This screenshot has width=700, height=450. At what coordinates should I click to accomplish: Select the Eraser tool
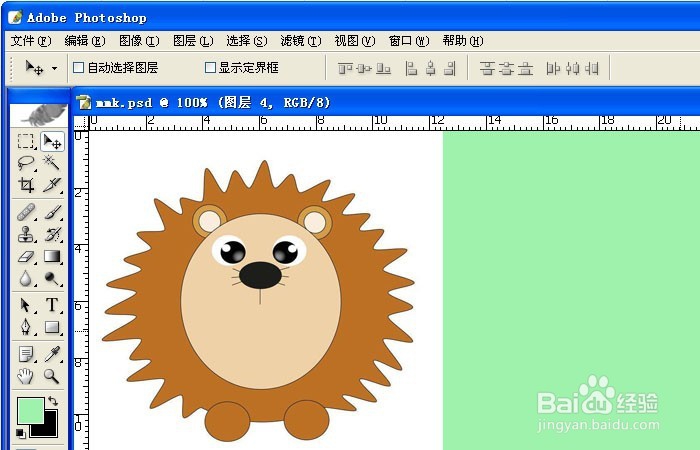(x=26, y=257)
